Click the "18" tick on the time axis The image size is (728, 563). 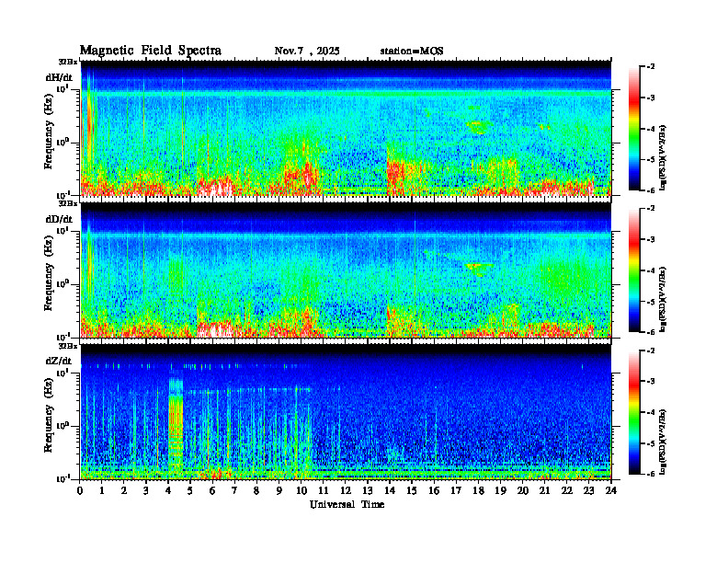(478, 490)
